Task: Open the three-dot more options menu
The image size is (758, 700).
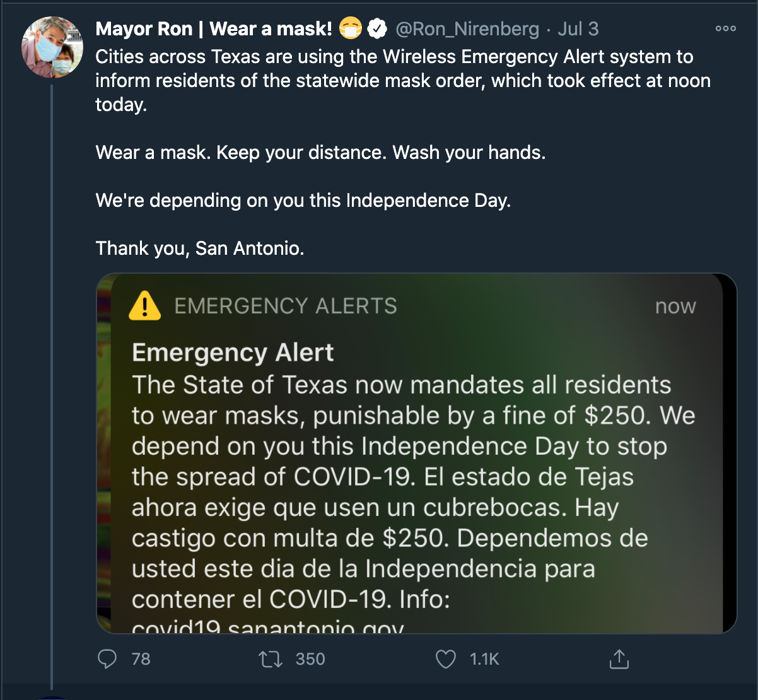Action: [725, 28]
